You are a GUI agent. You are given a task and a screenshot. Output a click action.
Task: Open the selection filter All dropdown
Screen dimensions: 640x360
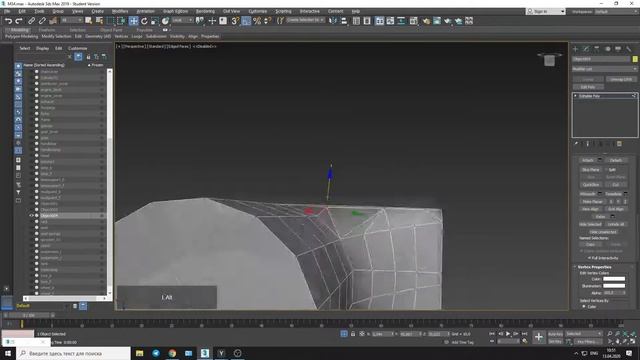tap(71, 20)
